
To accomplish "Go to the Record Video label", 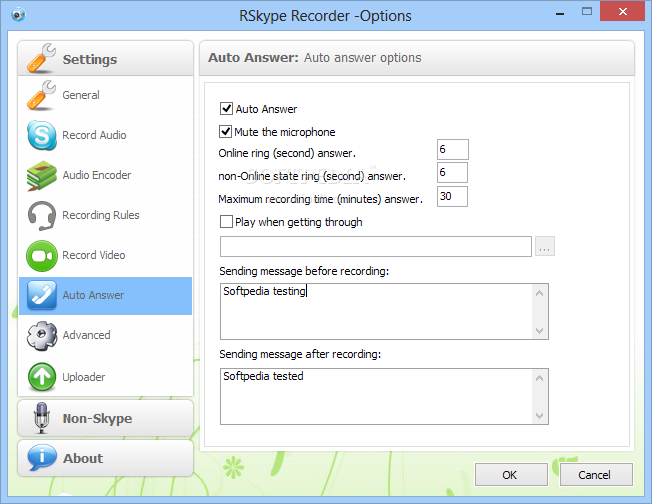I will click(94, 255).
